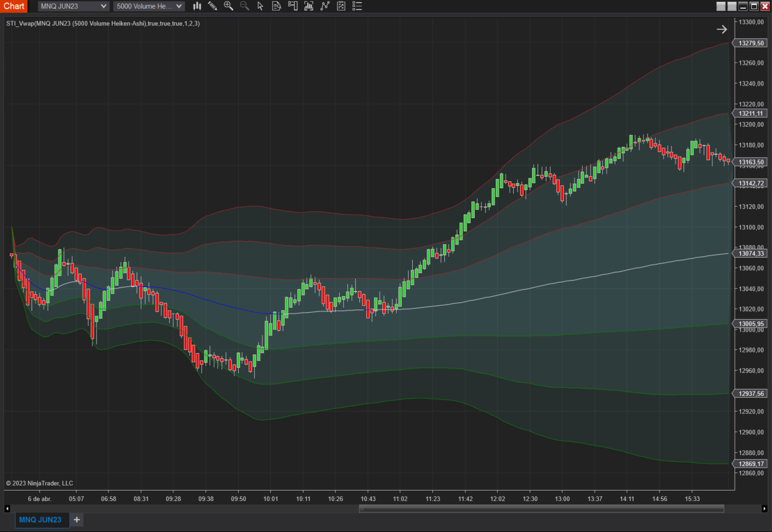772x532 pixels.
Task: Add a new chart tab with plus
Action: pos(77,519)
